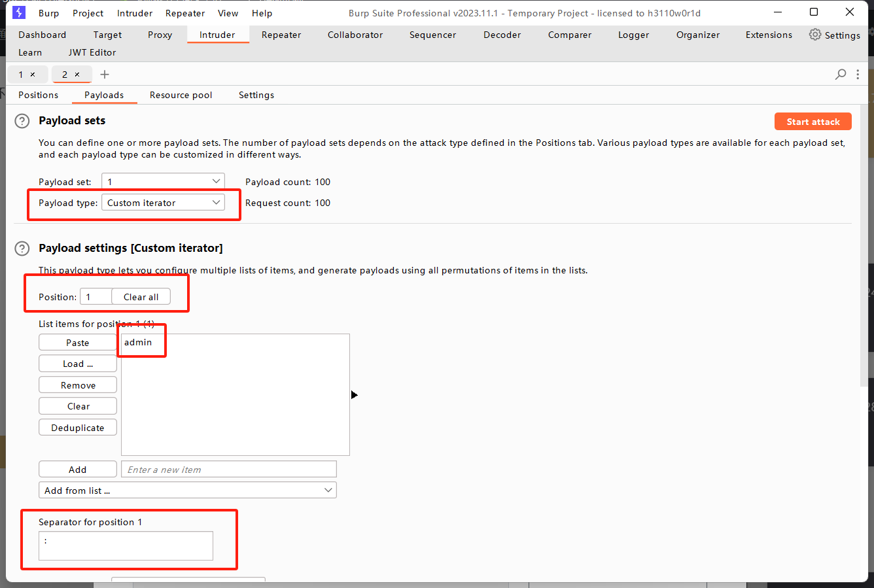874x588 pixels.
Task: Switch to the Proxy tab
Action: pyautogui.click(x=160, y=35)
